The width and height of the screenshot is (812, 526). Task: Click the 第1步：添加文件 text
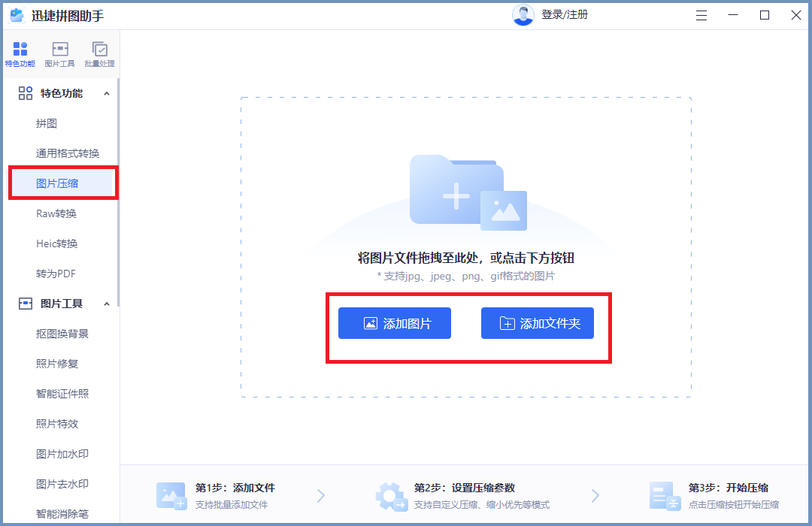(235, 488)
